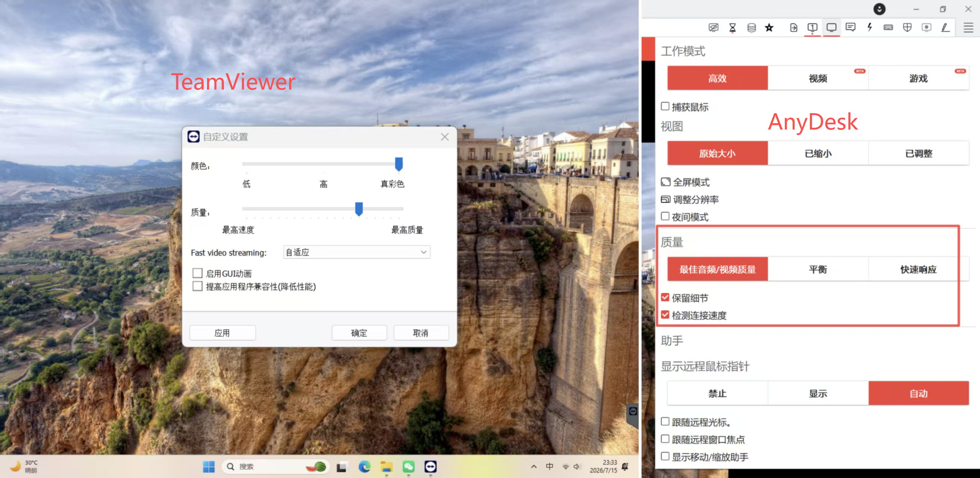
Task: Click the AnyDesk privacy screen icon
Action: click(713, 27)
